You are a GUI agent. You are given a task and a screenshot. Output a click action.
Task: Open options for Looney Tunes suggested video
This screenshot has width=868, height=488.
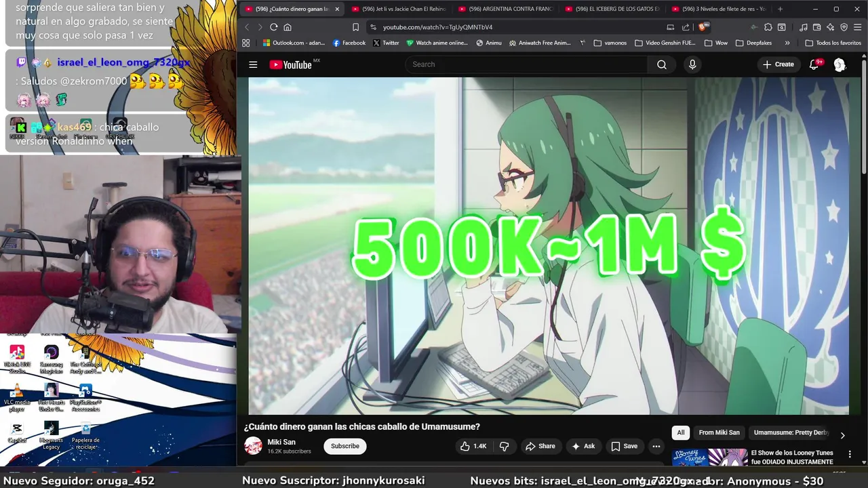click(x=850, y=454)
